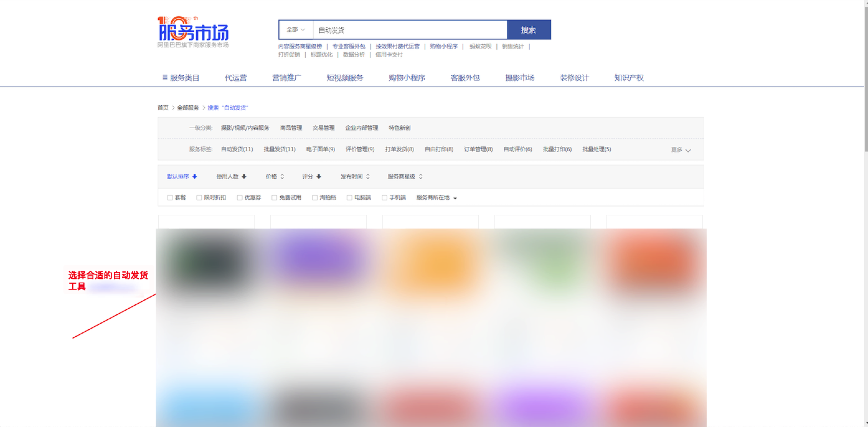Check the 手机端 checkbox
Image resolution: width=868 pixels, height=427 pixels.
pos(384,198)
